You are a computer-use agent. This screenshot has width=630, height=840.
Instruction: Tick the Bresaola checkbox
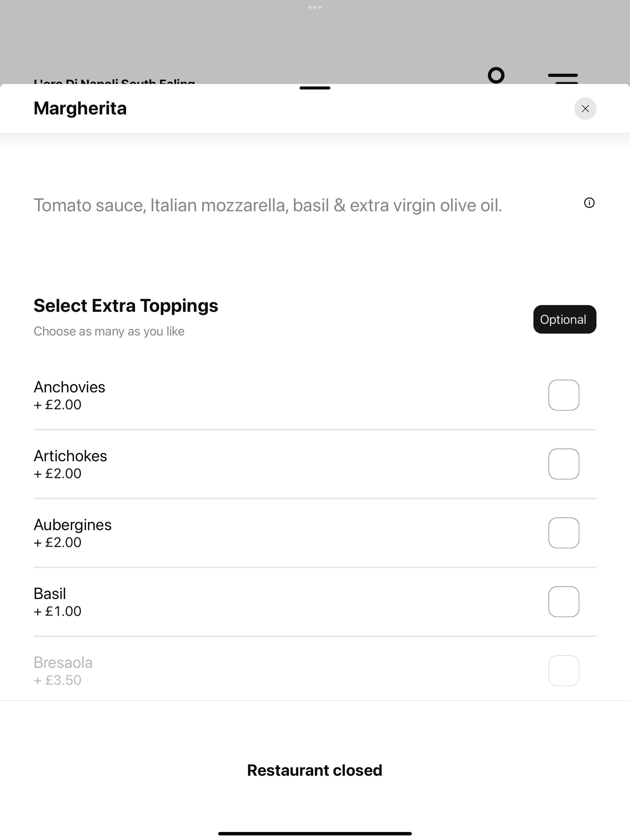click(x=564, y=671)
